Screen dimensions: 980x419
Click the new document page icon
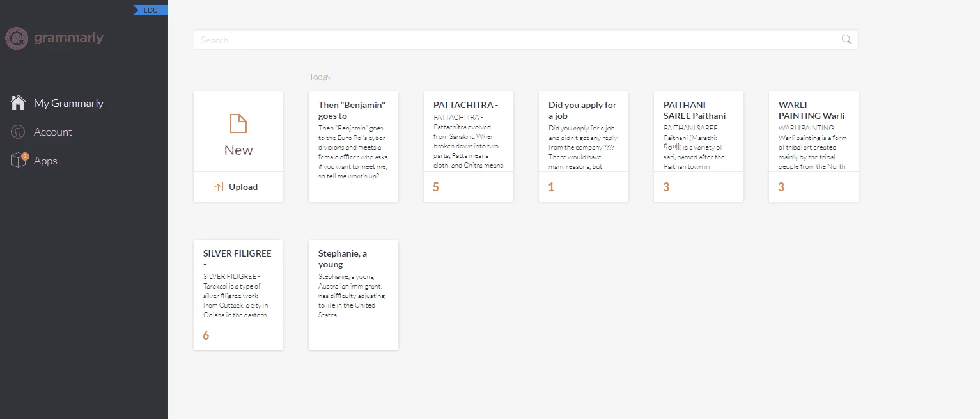pyautogui.click(x=238, y=123)
